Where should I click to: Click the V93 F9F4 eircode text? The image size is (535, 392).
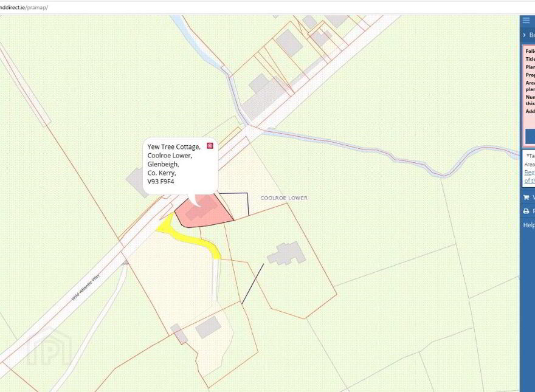[160, 182]
